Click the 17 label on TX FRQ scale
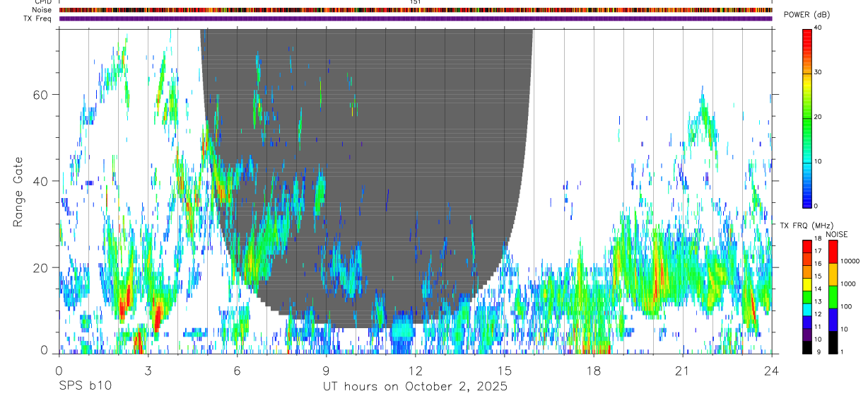This screenshot has width=868, height=401. (x=818, y=251)
